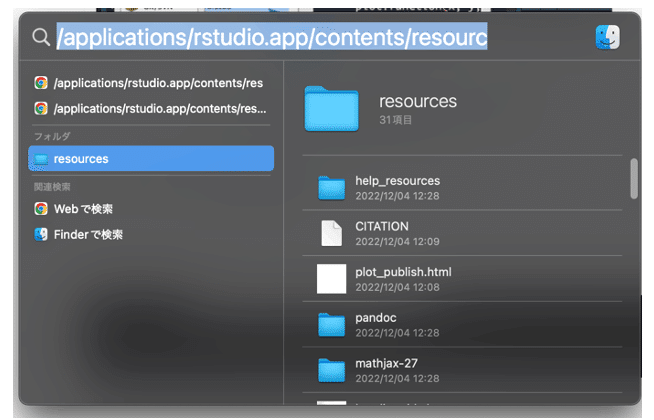Select the first Chrome /applications/rstudio.app/contents/res suggestion
The width and height of the screenshot is (654, 420).
point(151,83)
